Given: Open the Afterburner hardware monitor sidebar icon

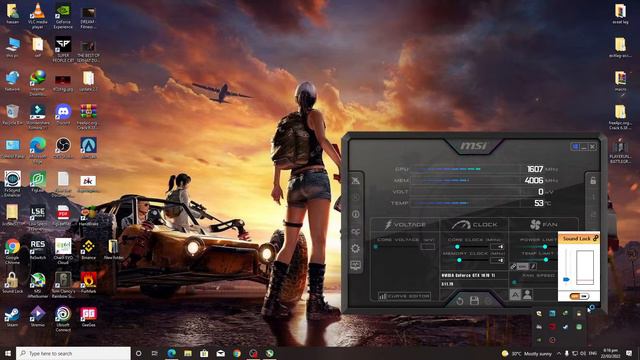Looking at the screenshot, I should (x=356, y=266).
